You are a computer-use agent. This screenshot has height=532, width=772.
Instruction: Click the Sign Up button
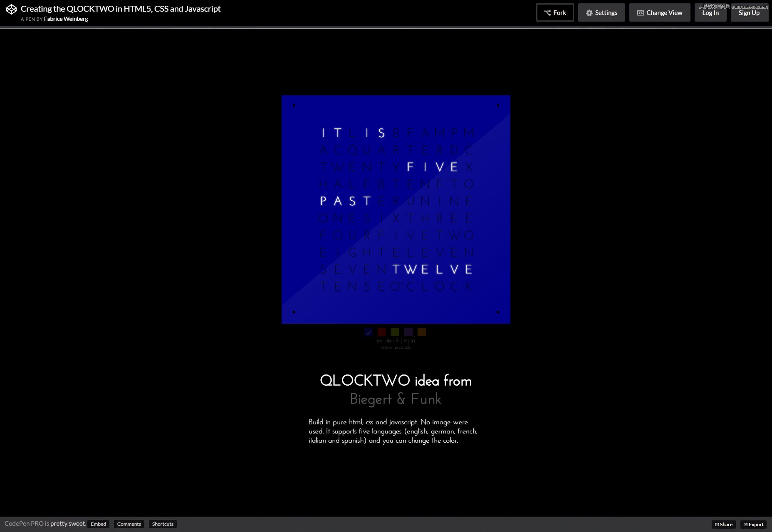click(x=749, y=12)
